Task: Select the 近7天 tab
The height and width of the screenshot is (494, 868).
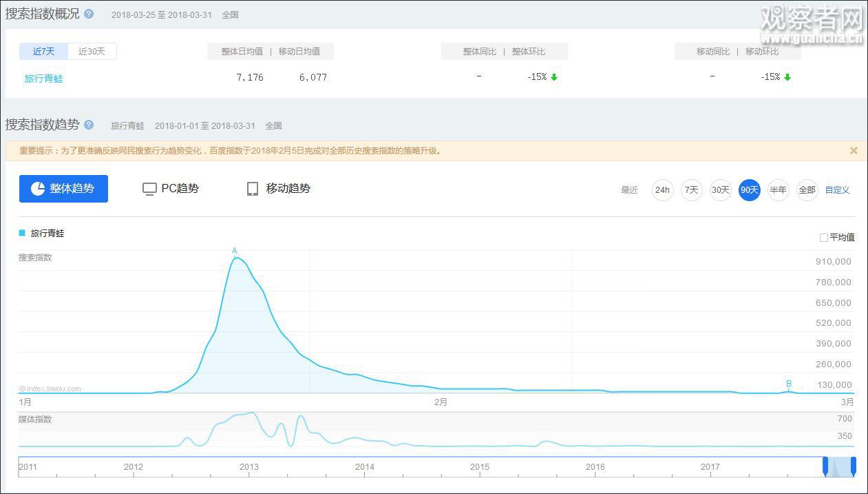Action: [x=44, y=51]
